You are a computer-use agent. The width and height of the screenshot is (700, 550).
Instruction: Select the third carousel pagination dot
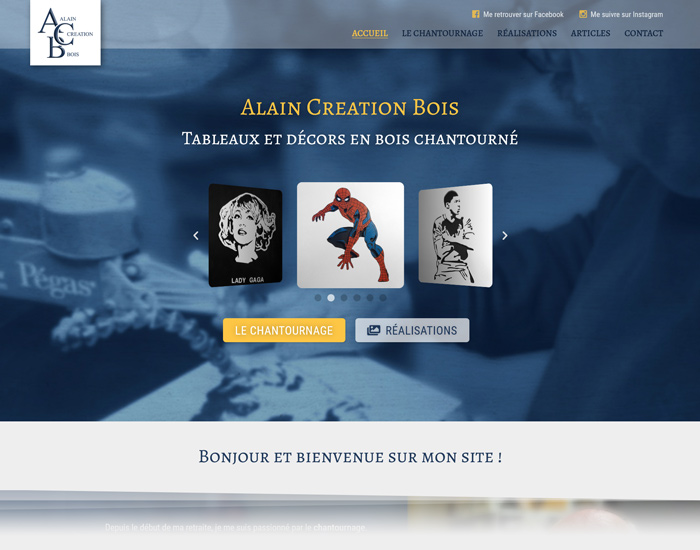click(344, 298)
